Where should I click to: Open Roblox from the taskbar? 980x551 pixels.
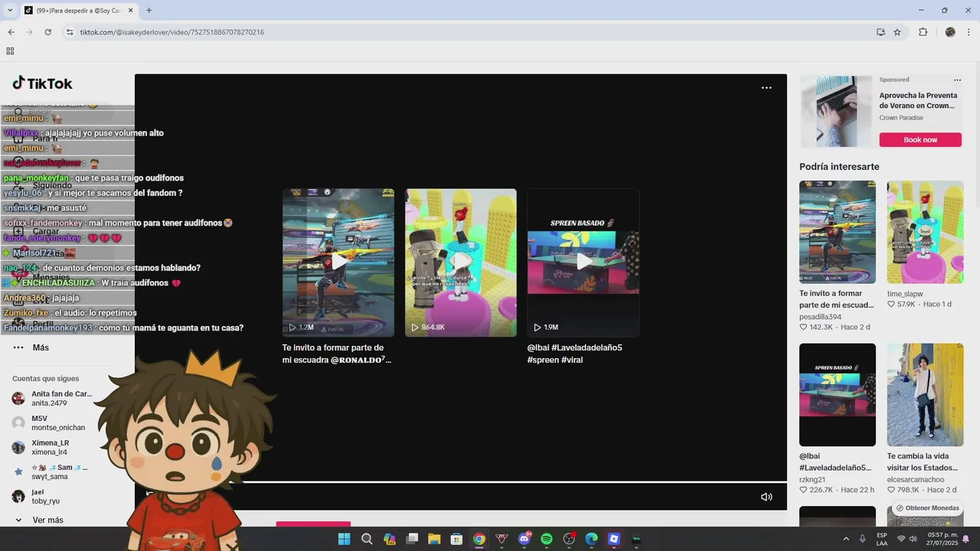tap(613, 539)
